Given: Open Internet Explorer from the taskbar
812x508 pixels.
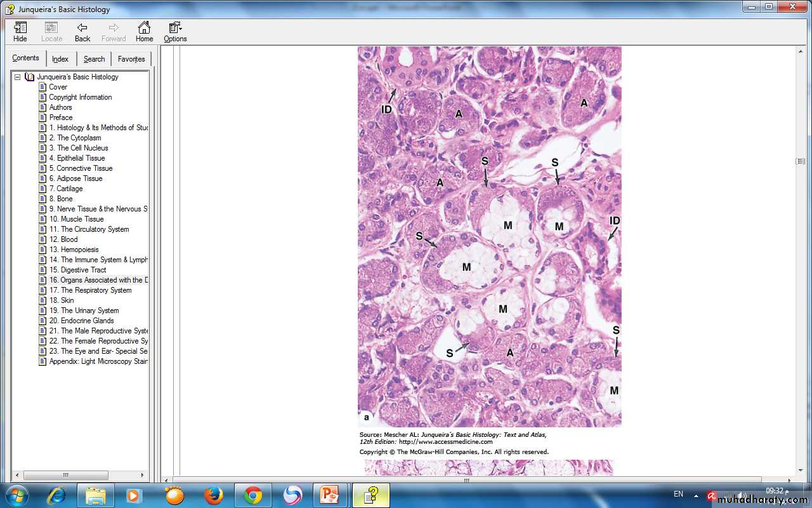Looking at the screenshot, I should tap(56, 495).
